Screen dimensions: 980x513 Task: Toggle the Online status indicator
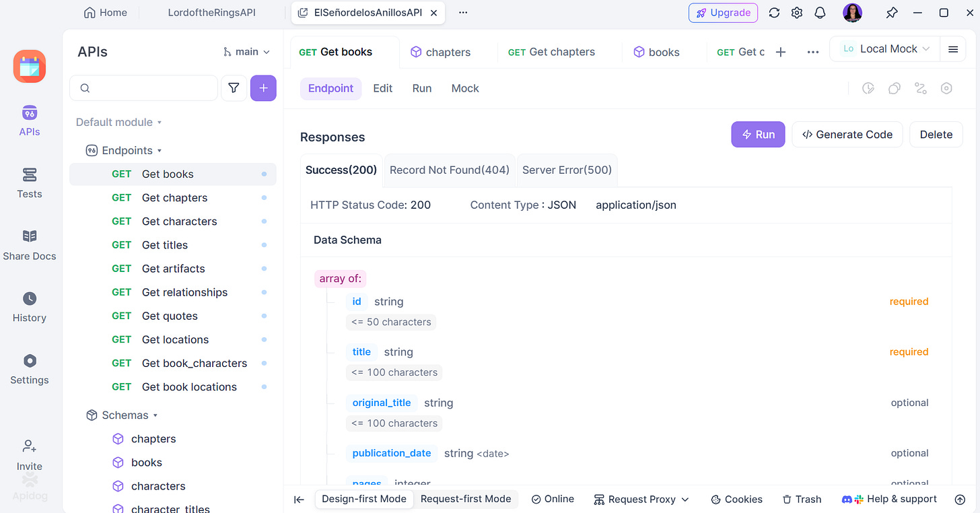[553, 499]
